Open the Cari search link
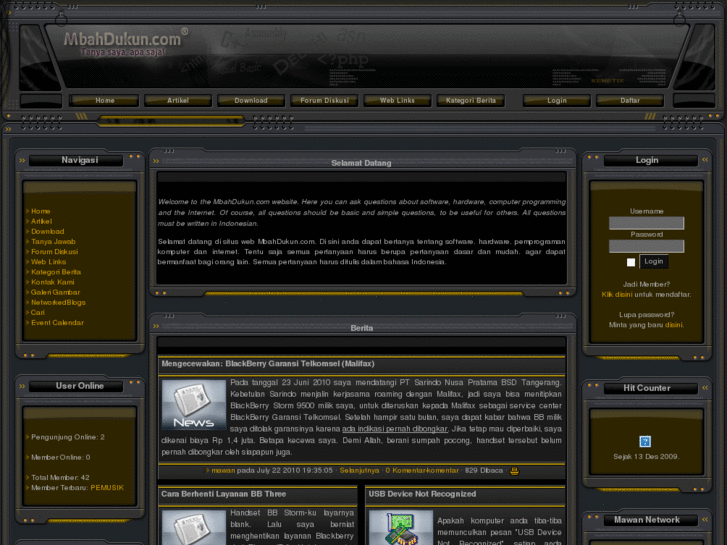The height and width of the screenshot is (545, 727). pos(38,313)
